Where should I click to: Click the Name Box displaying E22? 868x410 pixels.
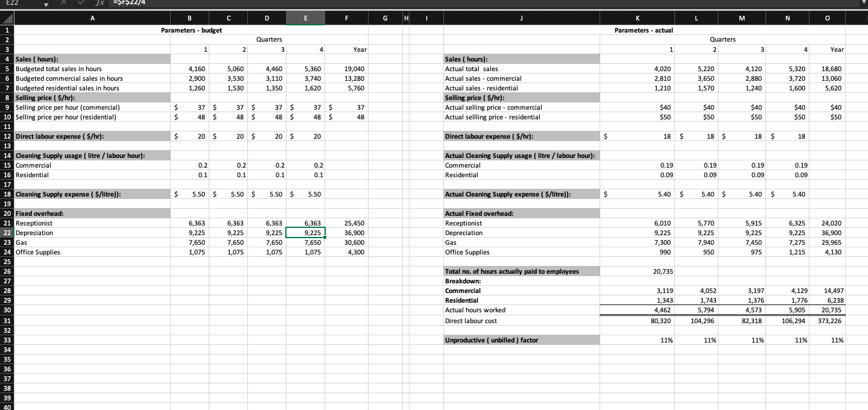tap(12, 4)
